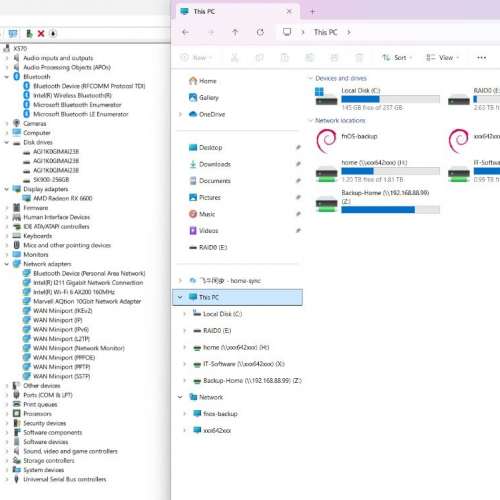Click the scan for hardware changes icon in Device Manager
500x500 pixels.
click(13, 33)
